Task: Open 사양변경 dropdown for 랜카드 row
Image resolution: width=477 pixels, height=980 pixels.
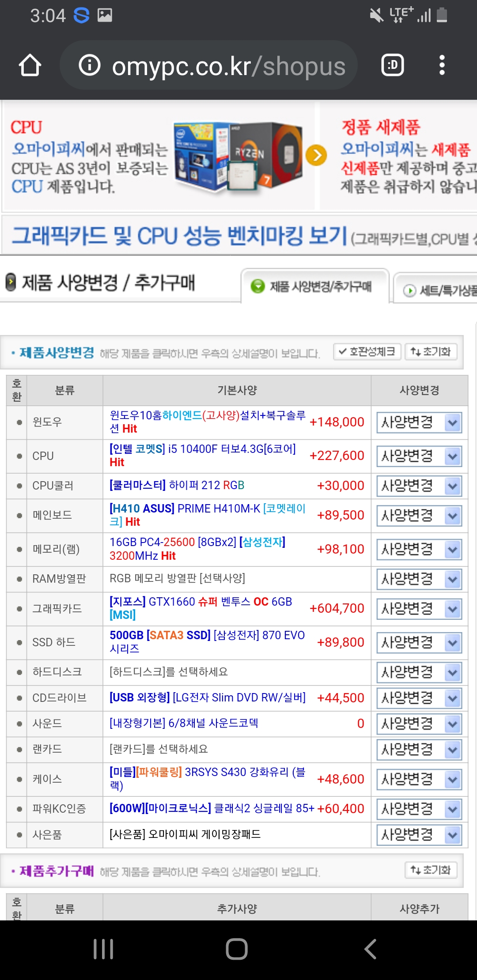Action: pyautogui.click(x=419, y=750)
